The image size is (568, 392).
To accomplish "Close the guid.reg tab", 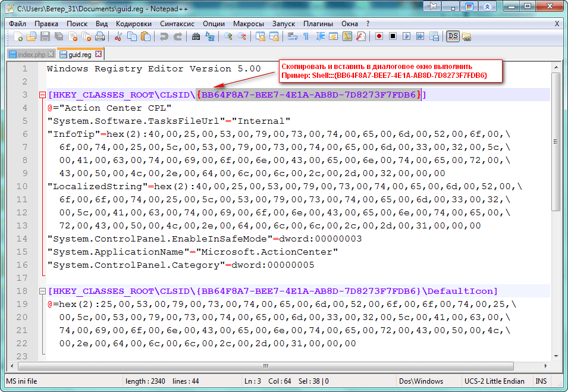I will point(99,54).
